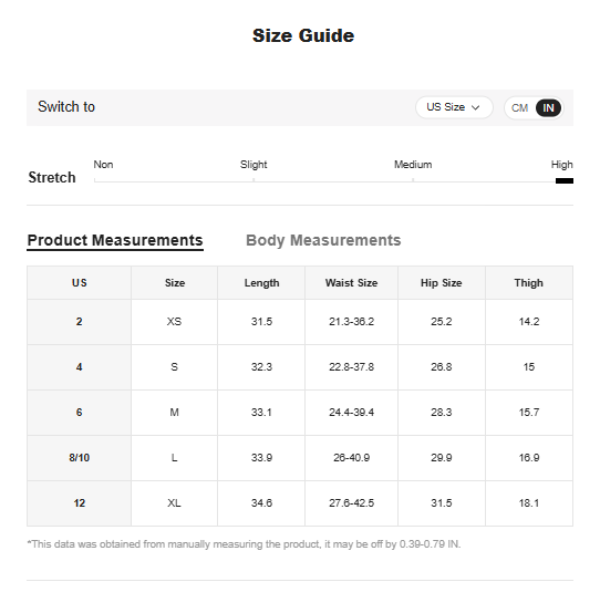This screenshot has width=600, height=592.
Task: Click the Thigh column header
Action: tap(529, 283)
